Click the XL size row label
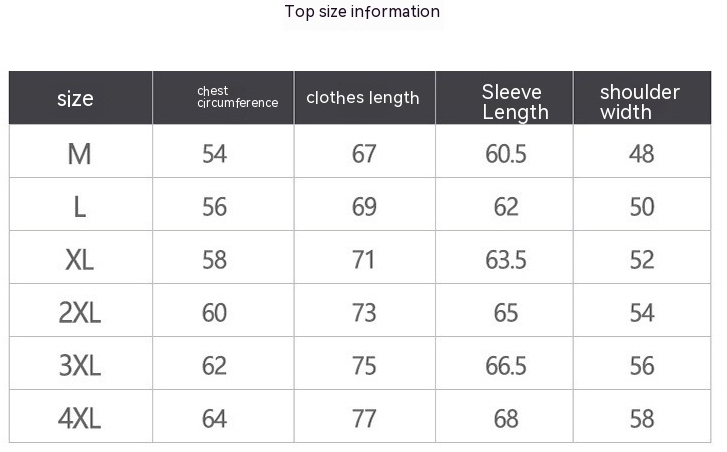Image resolution: width=727 pixels, height=452 pixels. tap(79, 260)
